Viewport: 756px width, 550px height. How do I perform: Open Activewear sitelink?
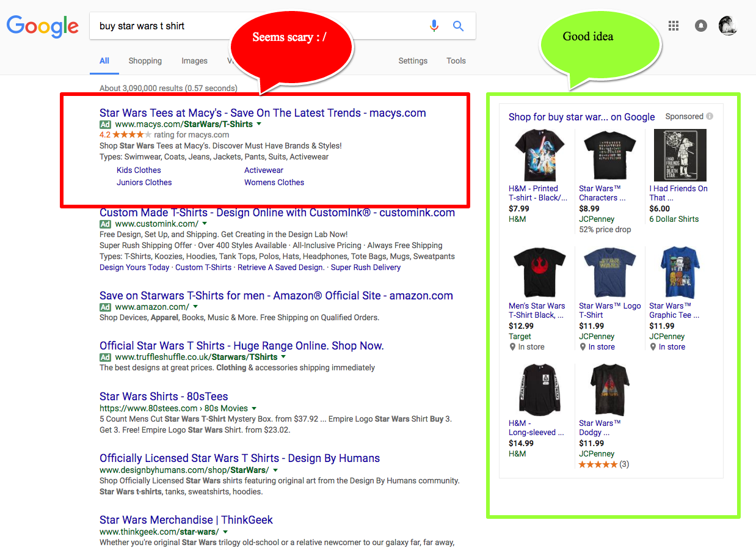[264, 170]
